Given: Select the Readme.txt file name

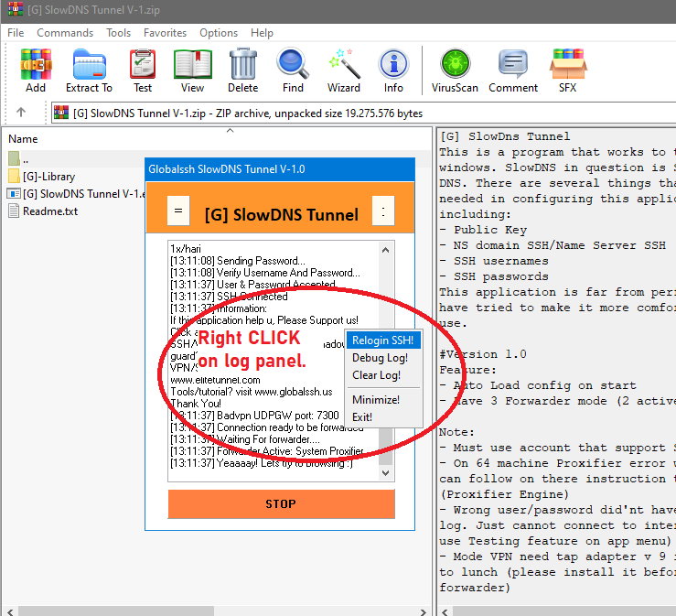Looking at the screenshot, I should [x=50, y=211].
